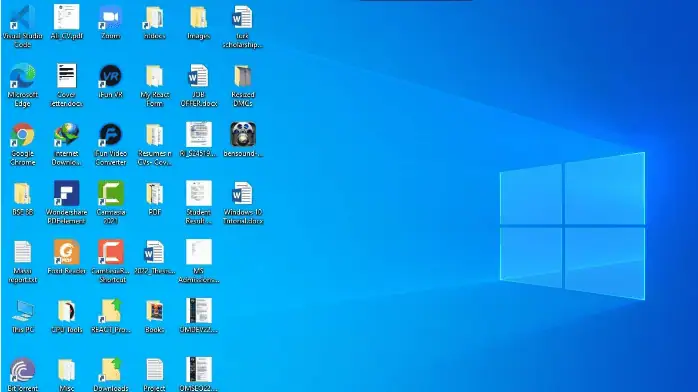Select the Cover letter.docx file
This screenshot has width=698, height=392.
tap(66, 76)
